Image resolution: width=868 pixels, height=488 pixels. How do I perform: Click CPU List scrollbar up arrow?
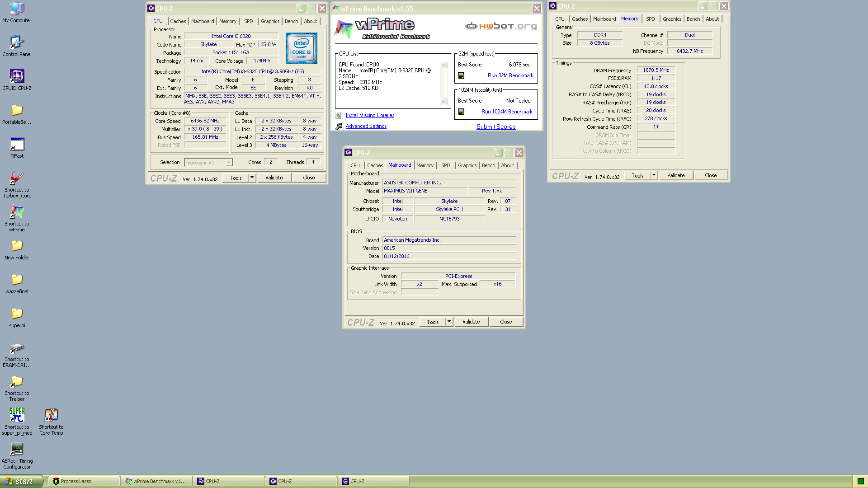pyautogui.click(x=444, y=66)
